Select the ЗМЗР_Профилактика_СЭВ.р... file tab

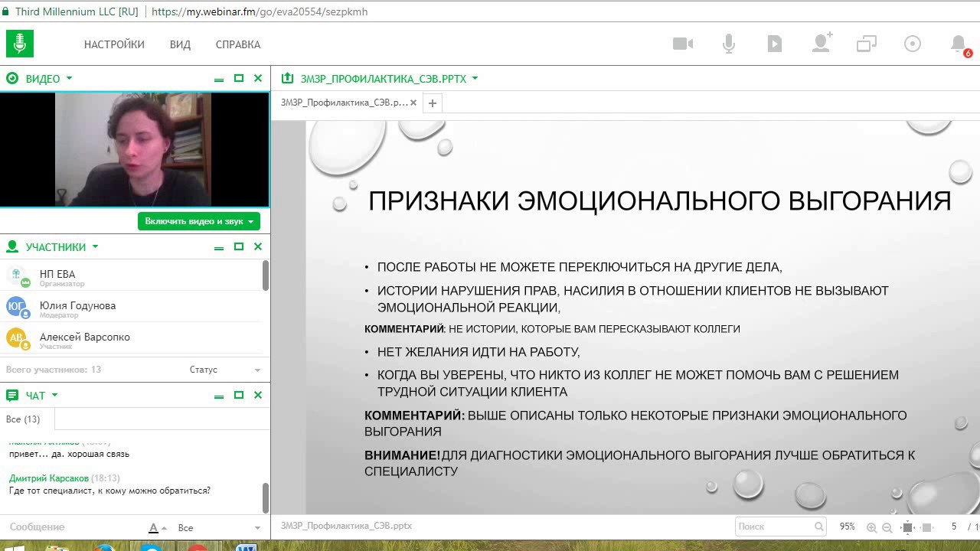[345, 103]
